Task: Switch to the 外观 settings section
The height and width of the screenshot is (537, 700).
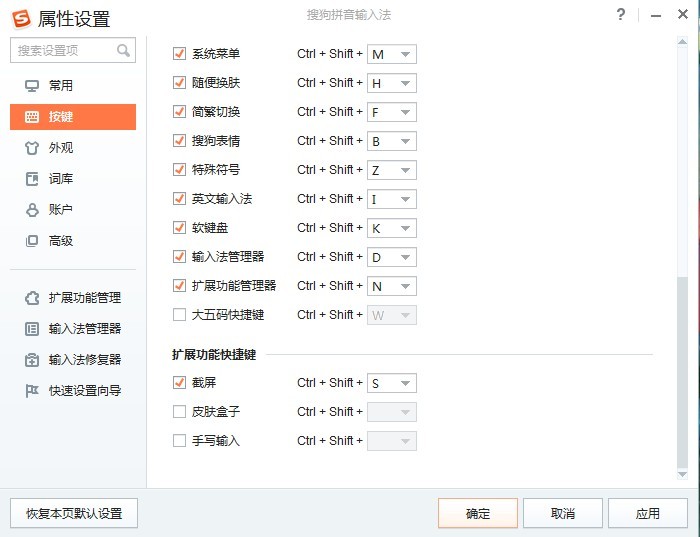Action: point(73,148)
